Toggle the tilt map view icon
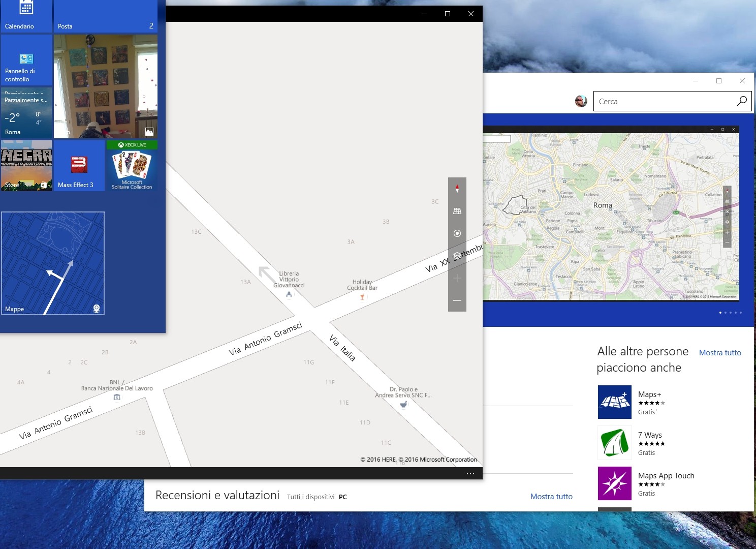 [457, 211]
